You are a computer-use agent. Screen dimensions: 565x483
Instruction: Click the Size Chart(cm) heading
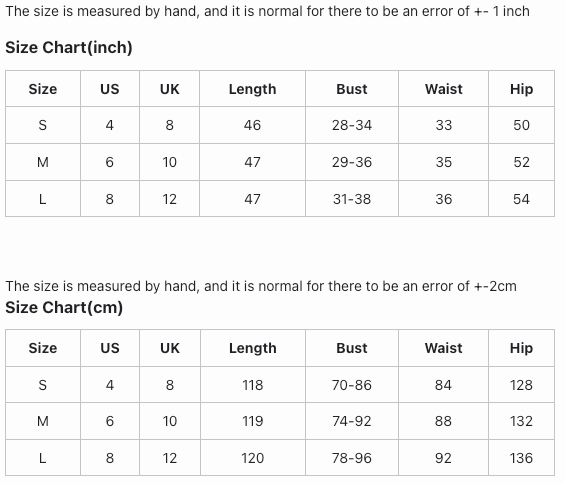pyautogui.click(x=64, y=307)
